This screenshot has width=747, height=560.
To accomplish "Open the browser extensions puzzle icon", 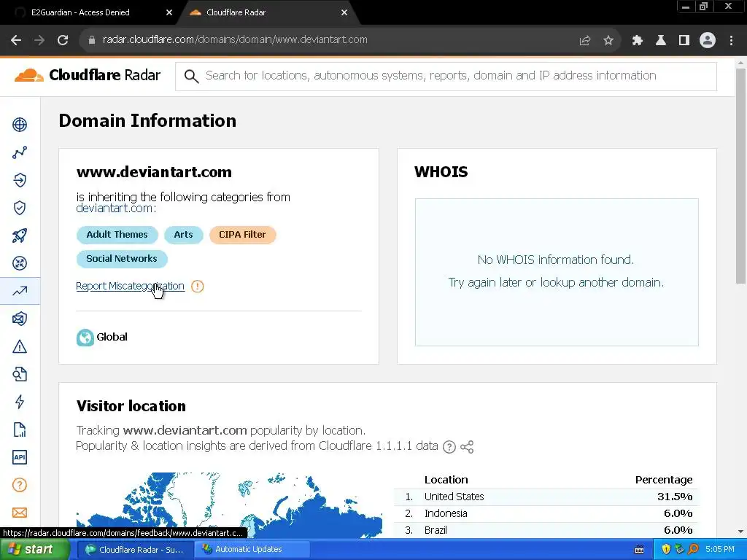I will [x=638, y=41].
